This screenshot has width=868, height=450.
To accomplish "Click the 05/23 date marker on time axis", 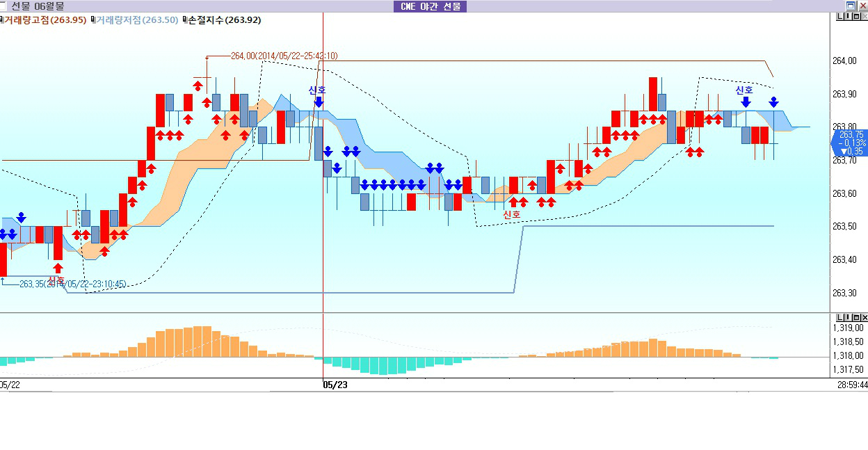I will pyautogui.click(x=335, y=385).
